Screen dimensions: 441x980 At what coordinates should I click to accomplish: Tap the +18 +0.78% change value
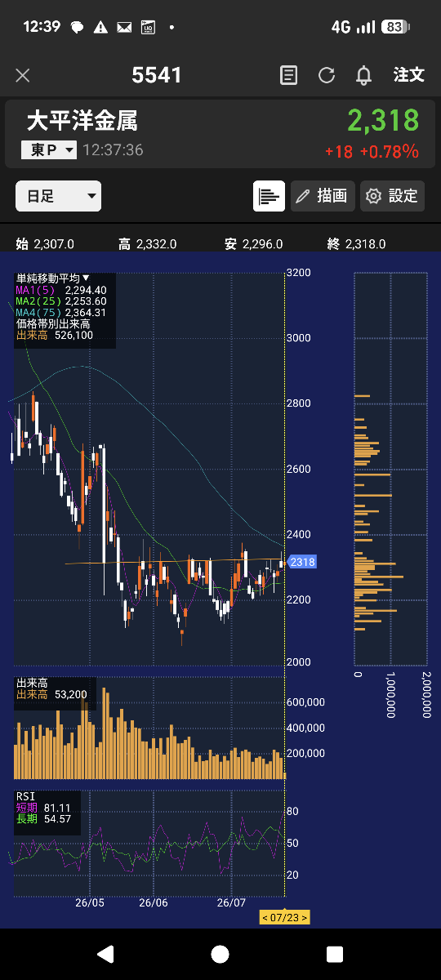click(x=372, y=152)
